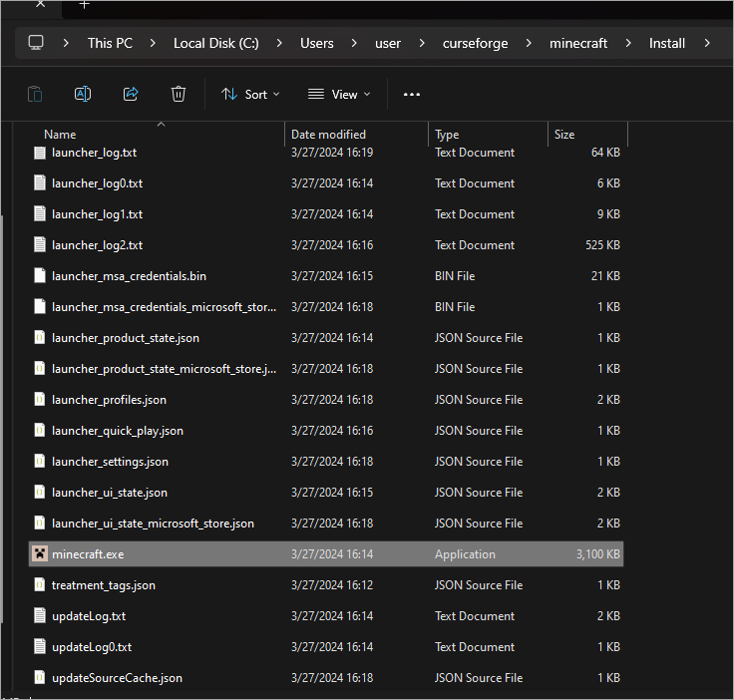Select launcher_ui_state_microsoft_store.json file

(153, 524)
